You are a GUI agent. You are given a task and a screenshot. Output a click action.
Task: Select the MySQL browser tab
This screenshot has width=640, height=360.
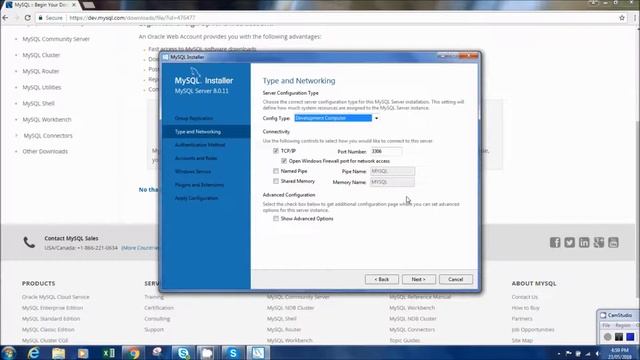click(41, 5)
